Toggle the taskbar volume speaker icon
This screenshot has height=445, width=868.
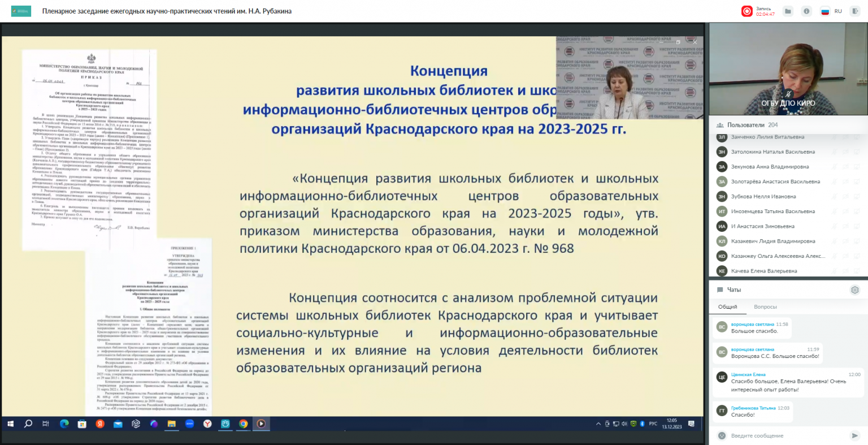point(624,424)
